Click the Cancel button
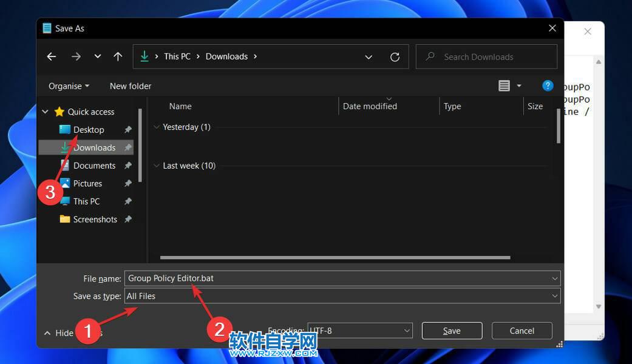 [x=522, y=331]
